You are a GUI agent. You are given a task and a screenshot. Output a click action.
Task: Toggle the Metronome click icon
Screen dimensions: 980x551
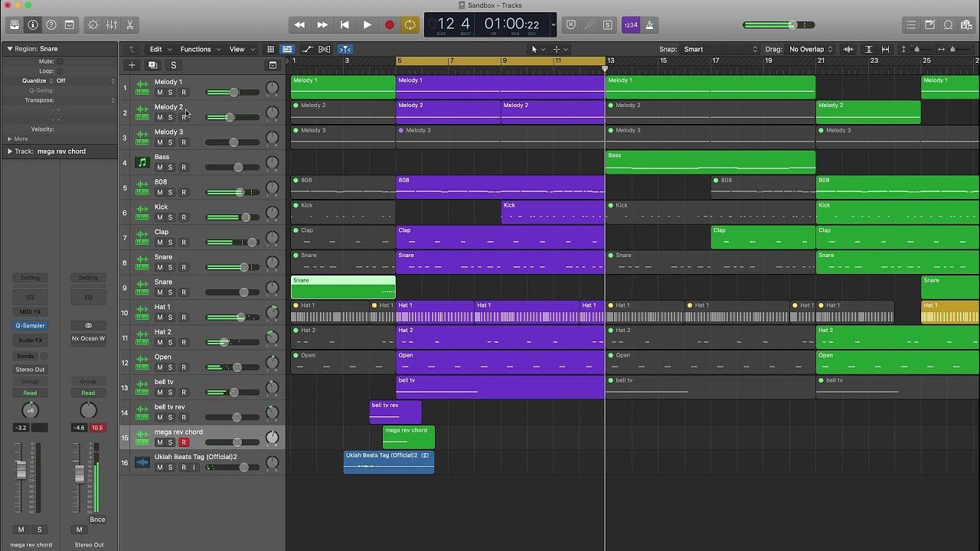click(x=649, y=24)
